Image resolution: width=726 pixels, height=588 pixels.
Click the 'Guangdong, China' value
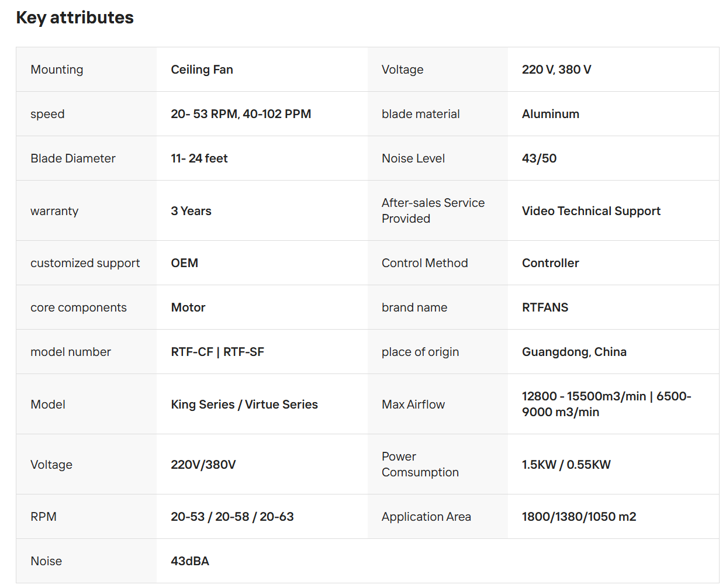574,352
